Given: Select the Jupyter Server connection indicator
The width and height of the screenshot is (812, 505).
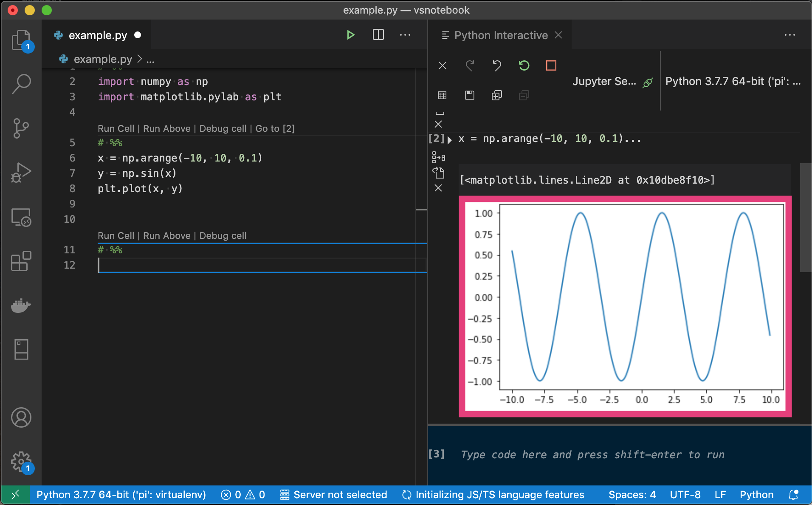Looking at the screenshot, I should [612, 81].
